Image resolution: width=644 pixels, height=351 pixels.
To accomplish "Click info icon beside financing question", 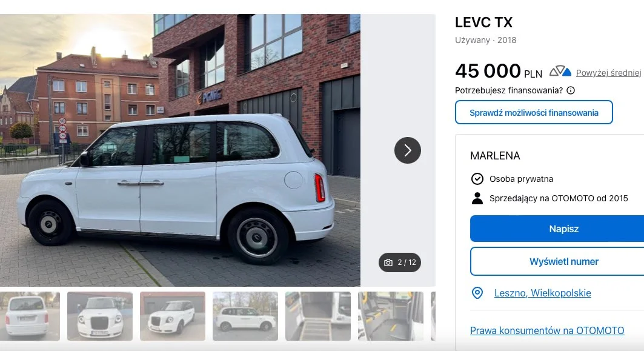I will pyautogui.click(x=571, y=90).
